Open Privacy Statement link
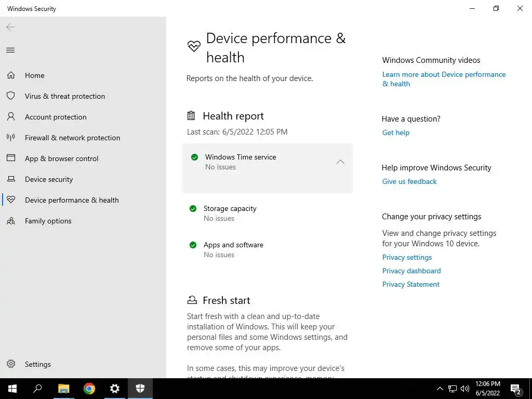The height and width of the screenshot is (399, 532). tap(410, 284)
